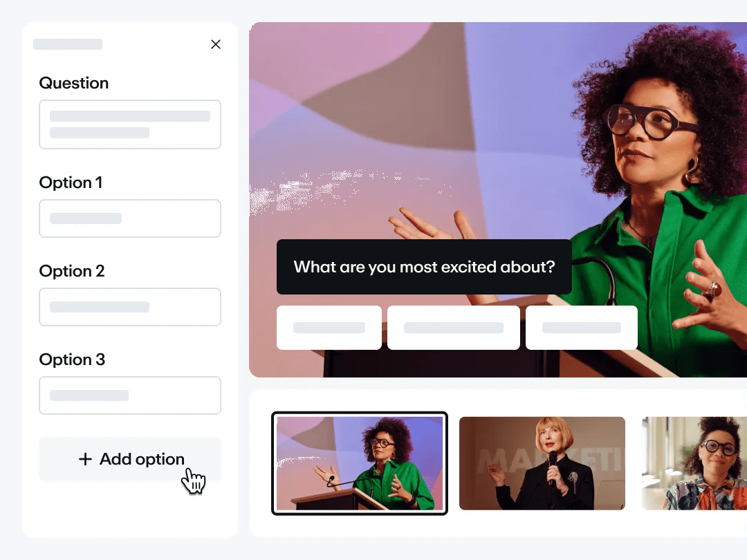Close the poll editor panel with the X
The image size is (747, 560).
point(215,44)
